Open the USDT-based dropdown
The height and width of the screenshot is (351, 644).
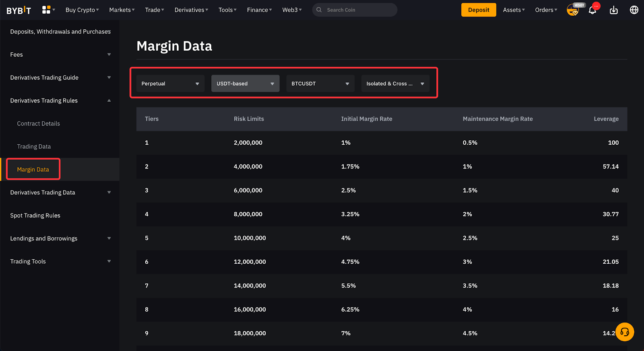tap(245, 84)
